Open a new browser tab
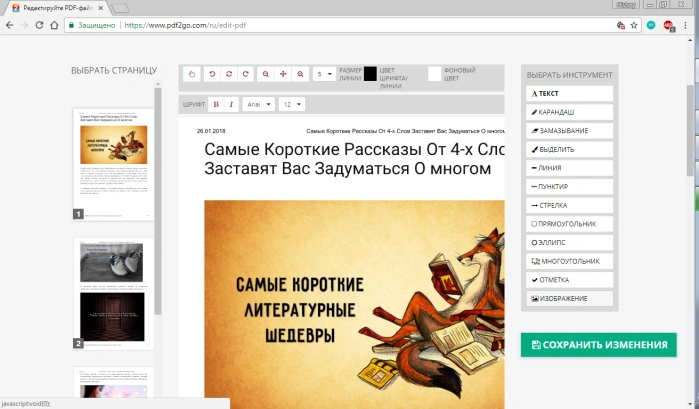This screenshot has height=409, width=699. click(119, 8)
